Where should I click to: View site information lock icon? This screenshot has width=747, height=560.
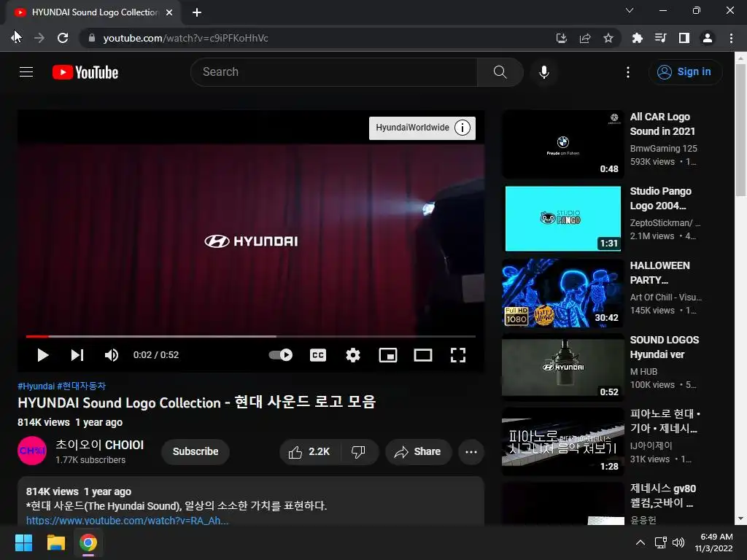point(92,38)
